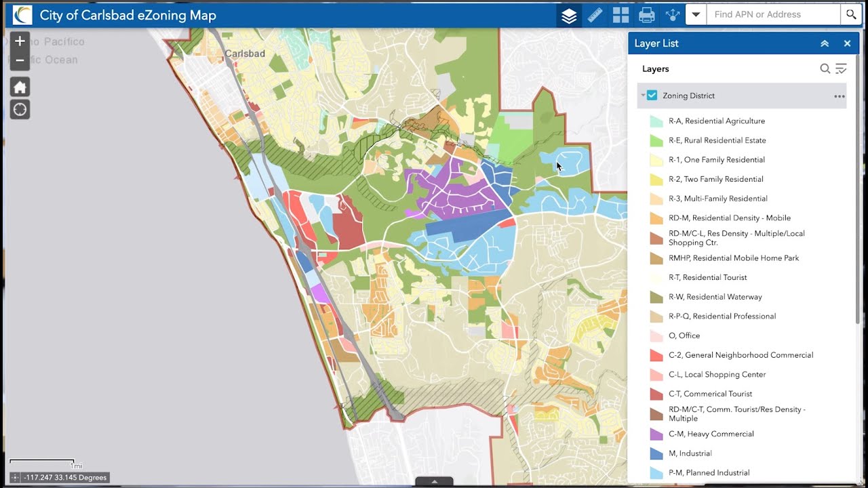
Task: Open the Basemap Gallery grid icon
Action: pyautogui.click(x=620, y=15)
